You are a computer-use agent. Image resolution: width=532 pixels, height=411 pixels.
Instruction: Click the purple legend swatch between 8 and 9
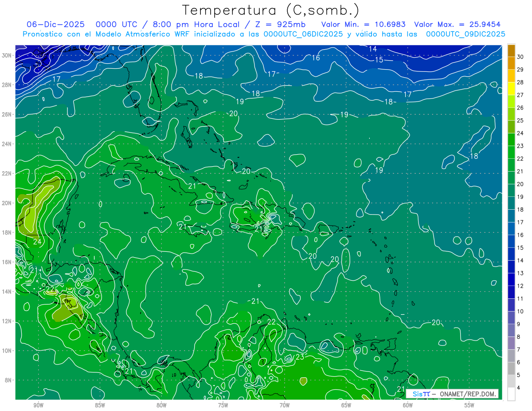[511, 331]
